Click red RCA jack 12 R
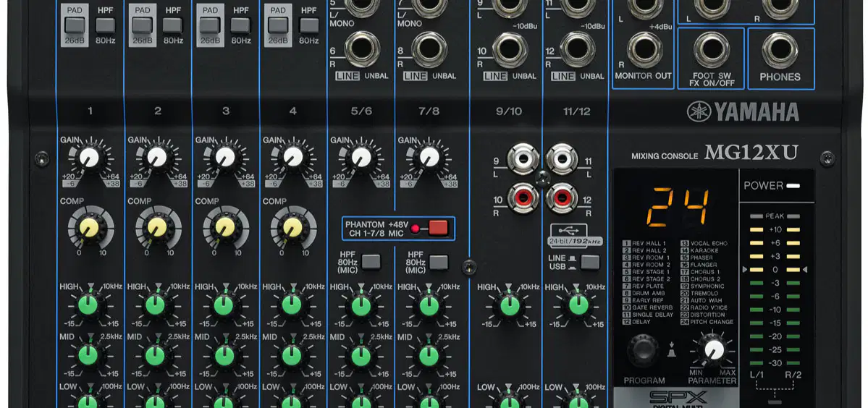This screenshot has height=408, width=868. (x=562, y=198)
